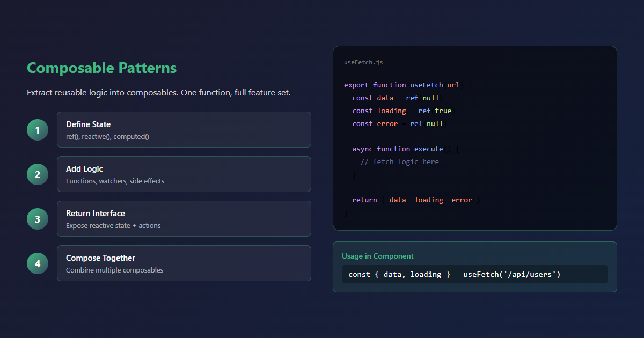The image size is (644, 338).
Task: Select the Return Interface card
Action: (x=184, y=218)
